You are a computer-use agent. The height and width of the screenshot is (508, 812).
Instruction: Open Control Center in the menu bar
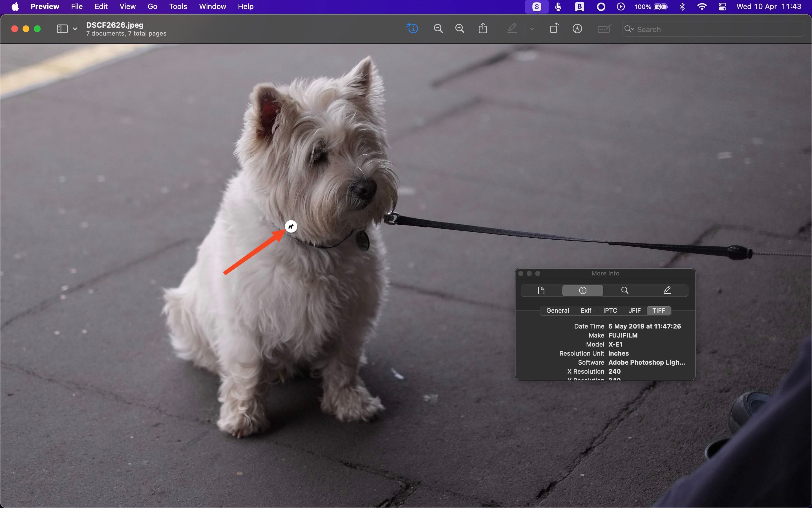[722, 7]
